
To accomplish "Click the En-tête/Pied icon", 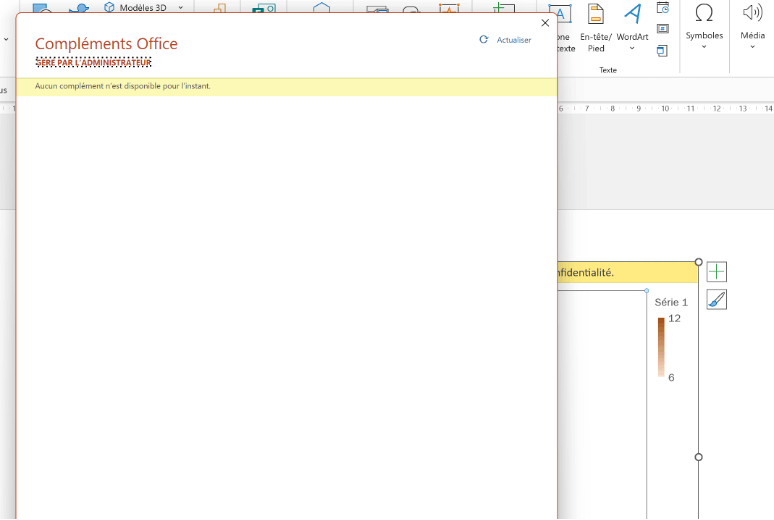I will pyautogui.click(x=596, y=14).
